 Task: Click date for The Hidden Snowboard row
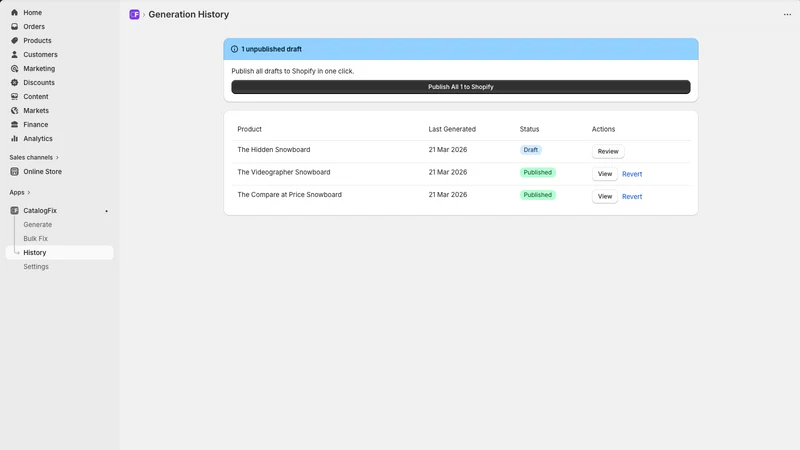[x=447, y=149]
